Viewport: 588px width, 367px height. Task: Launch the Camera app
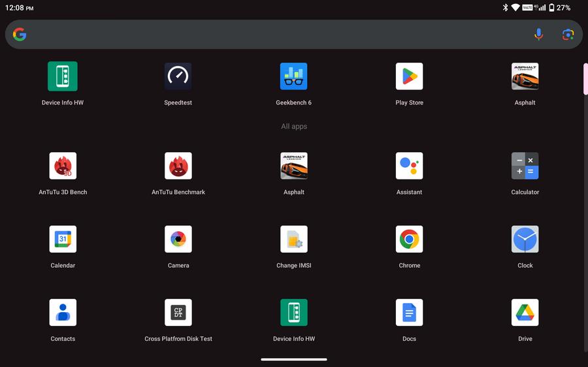(178, 239)
